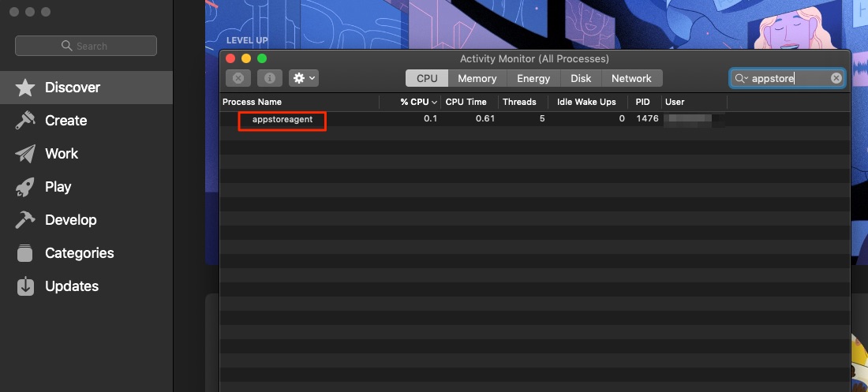Click PID value 1476
Image resolution: width=868 pixels, height=392 pixels.
pyautogui.click(x=647, y=119)
